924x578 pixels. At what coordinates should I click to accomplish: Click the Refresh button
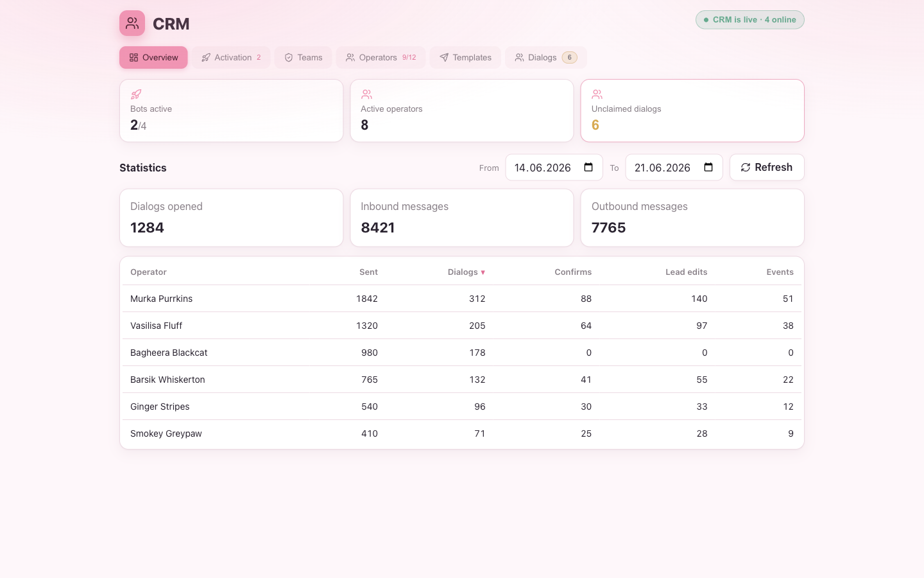point(767,168)
